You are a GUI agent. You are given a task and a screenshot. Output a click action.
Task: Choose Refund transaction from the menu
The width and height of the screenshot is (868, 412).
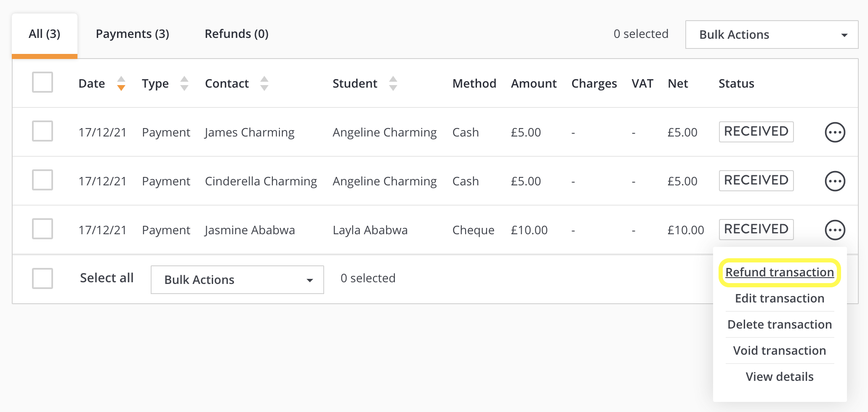point(780,272)
